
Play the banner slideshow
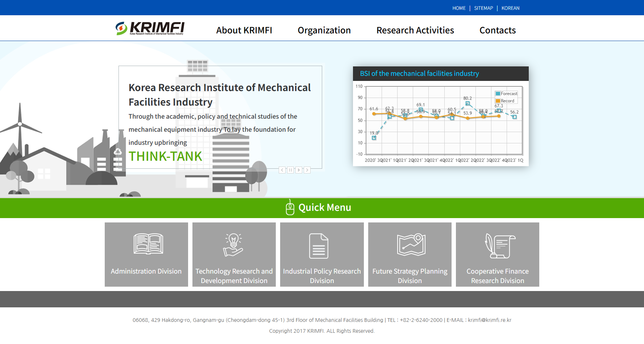tap(299, 170)
